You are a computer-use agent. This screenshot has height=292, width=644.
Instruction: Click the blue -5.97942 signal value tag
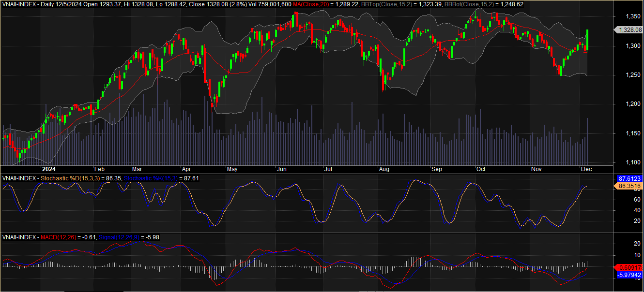point(629,275)
